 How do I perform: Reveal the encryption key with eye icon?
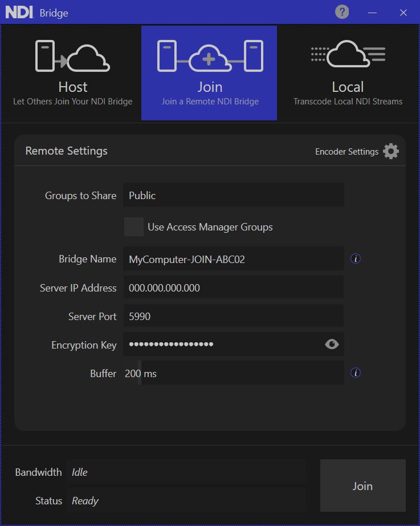(332, 344)
